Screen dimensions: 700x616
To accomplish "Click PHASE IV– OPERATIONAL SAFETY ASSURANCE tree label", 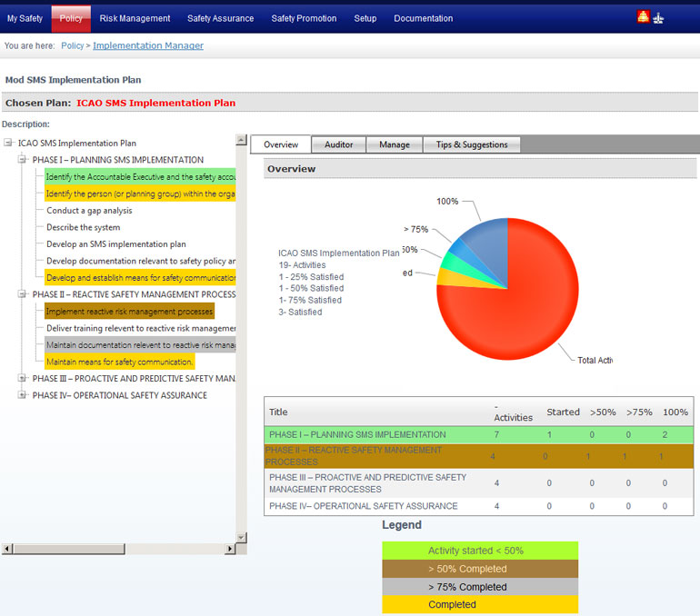I will point(120,395).
